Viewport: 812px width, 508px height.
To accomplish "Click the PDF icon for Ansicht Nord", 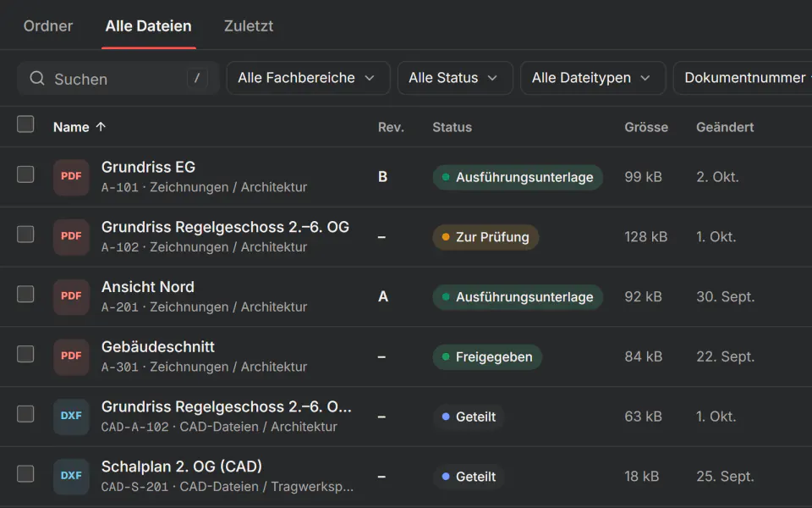I will [x=71, y=297].
